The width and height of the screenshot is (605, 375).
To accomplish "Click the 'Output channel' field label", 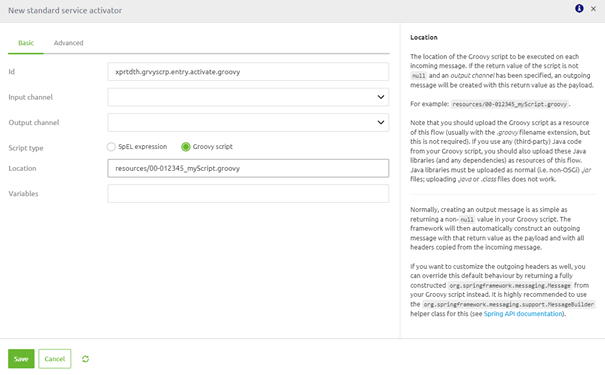I will 34,123.
